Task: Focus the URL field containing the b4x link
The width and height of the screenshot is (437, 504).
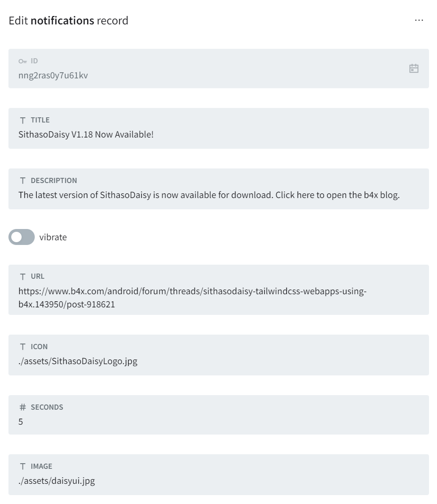Action: click(x=192, y=298)
